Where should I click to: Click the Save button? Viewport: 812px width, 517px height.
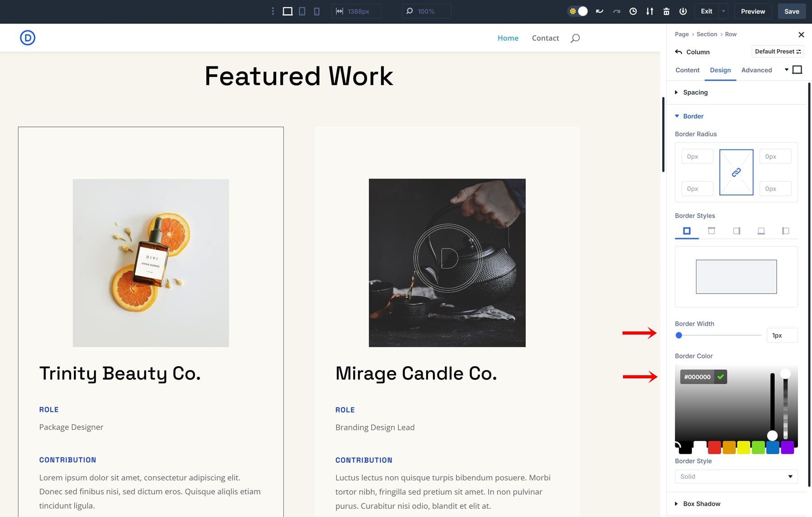click(792, 11)
